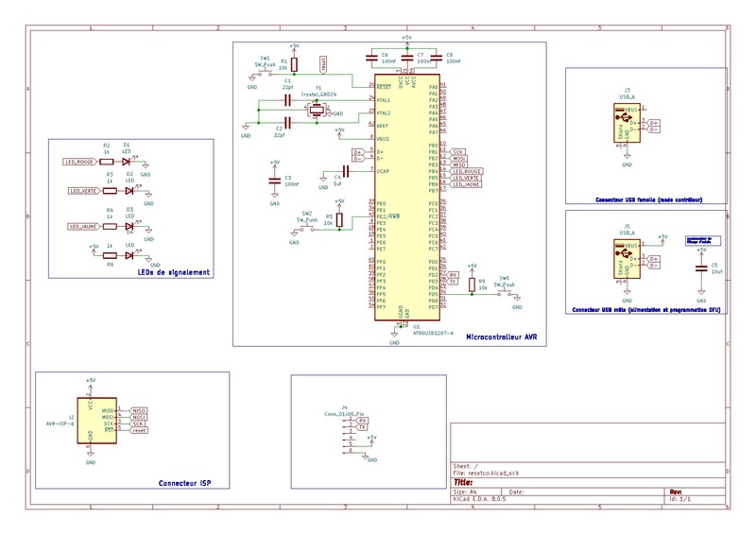This screenshot has height=535, width=756.
Task: Click the C5 10uF capacitor symbol
Action: click(x=700, y=267)
